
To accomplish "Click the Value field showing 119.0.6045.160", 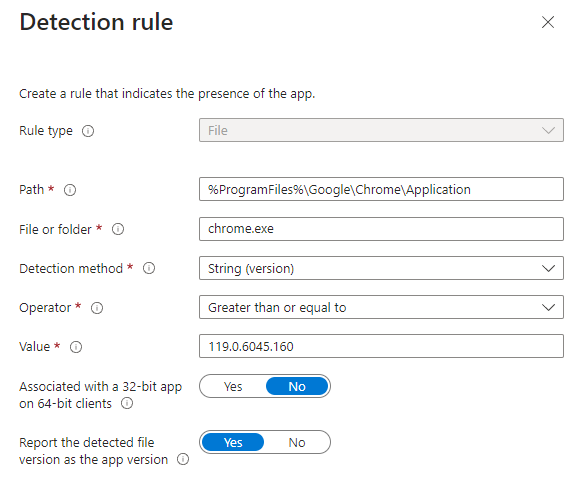I will [381, 346].
